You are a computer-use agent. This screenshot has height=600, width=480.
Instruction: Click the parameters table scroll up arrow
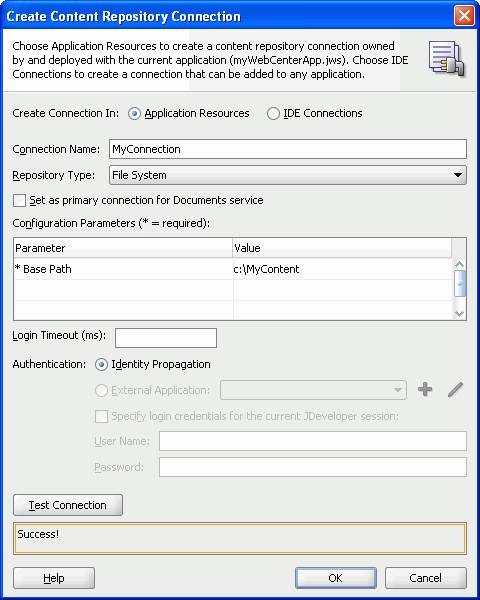click(459, 264)
